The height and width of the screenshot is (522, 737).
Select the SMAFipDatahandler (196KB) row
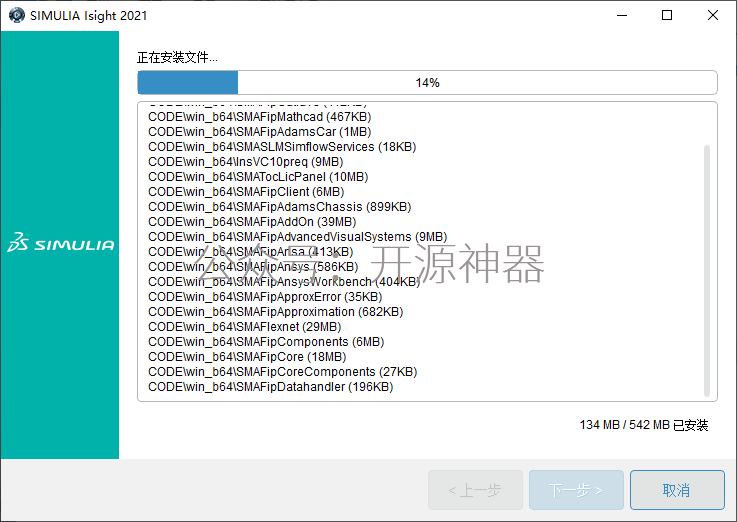click(270, 387)
